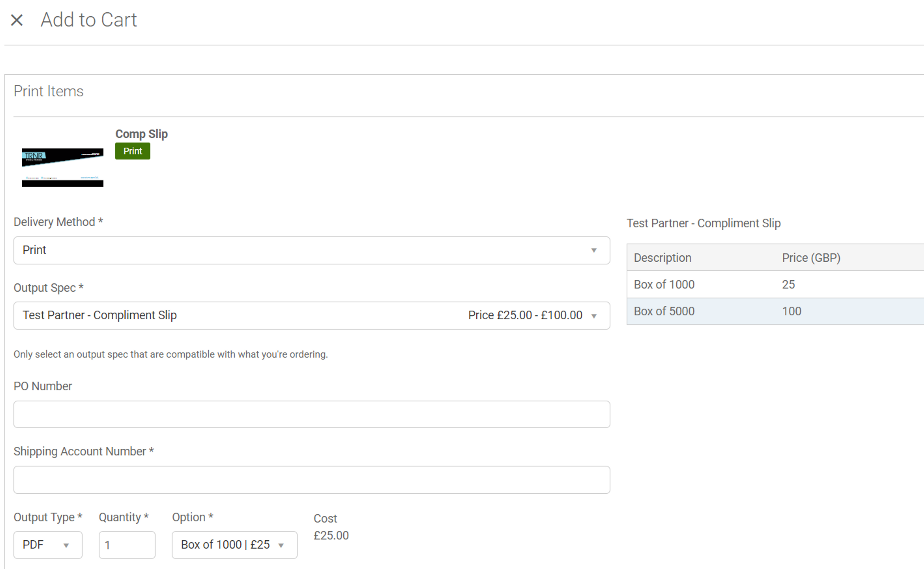Open the Delivery Method dropdown
The height and width of the screenshot is (569, 924).
(312, 250)
